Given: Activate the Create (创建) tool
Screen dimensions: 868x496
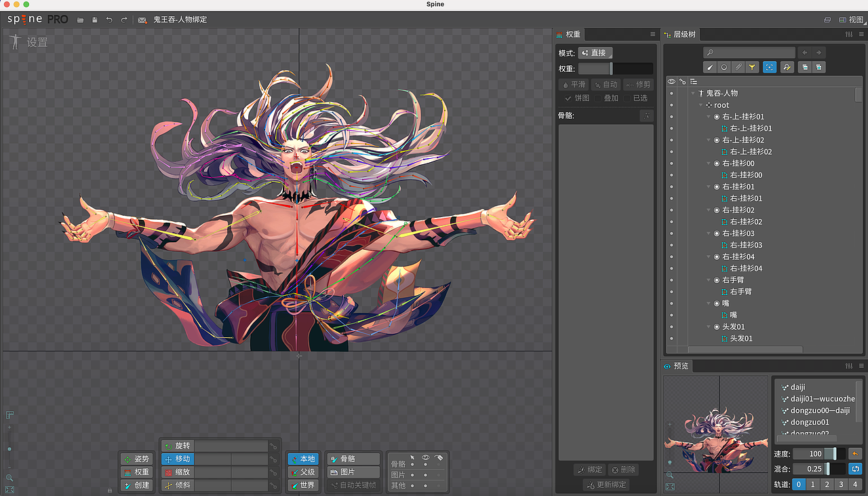Looking at the screenshot, I should click(136, 485).
